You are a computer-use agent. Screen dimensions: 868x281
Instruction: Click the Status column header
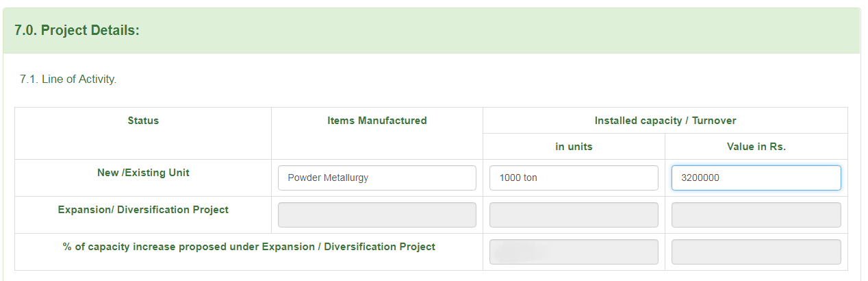[x=143, y=121]
